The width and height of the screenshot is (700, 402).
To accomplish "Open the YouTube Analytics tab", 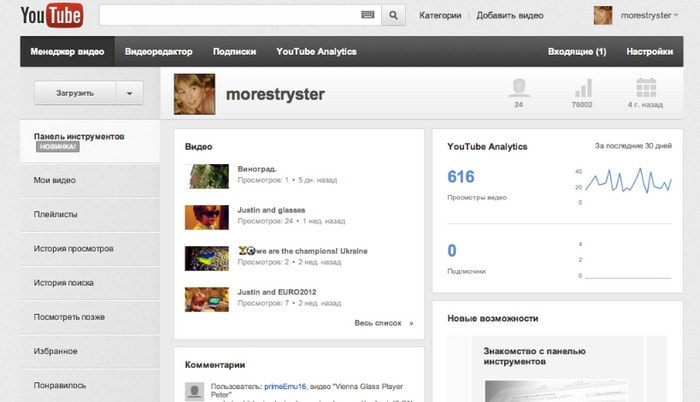I will [316, 51].
